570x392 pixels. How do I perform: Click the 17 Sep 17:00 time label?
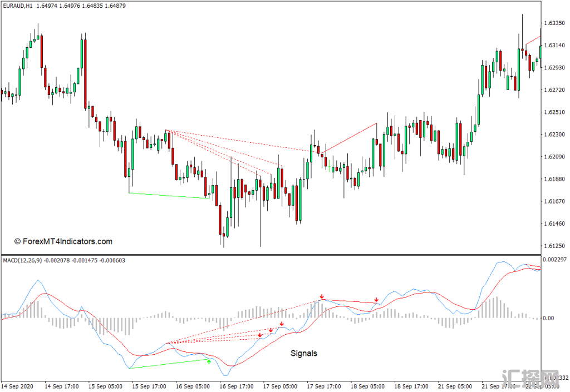coord(324,386)
